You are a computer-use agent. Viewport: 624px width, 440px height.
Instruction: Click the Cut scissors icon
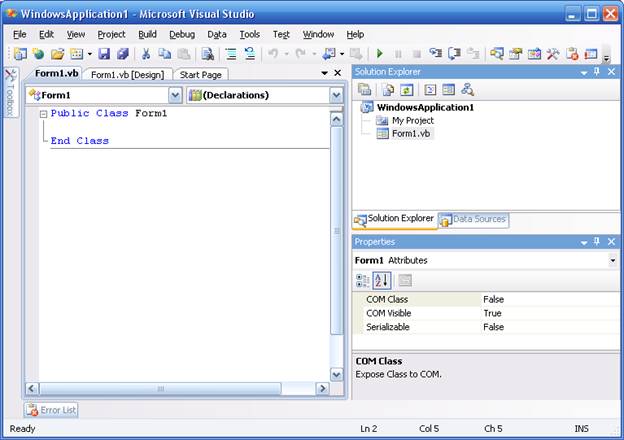tap(146, 53)
